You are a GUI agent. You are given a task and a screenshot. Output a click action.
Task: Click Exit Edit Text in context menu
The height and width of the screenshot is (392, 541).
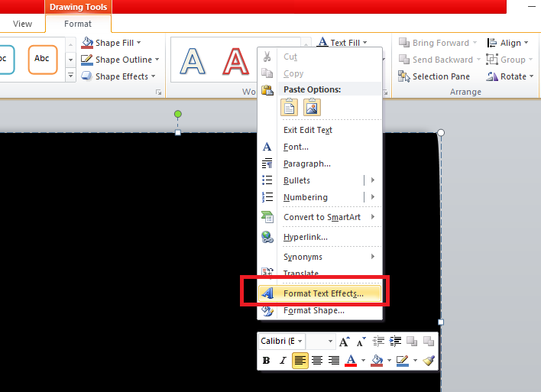pyautogui.click(x=307, y=130)
